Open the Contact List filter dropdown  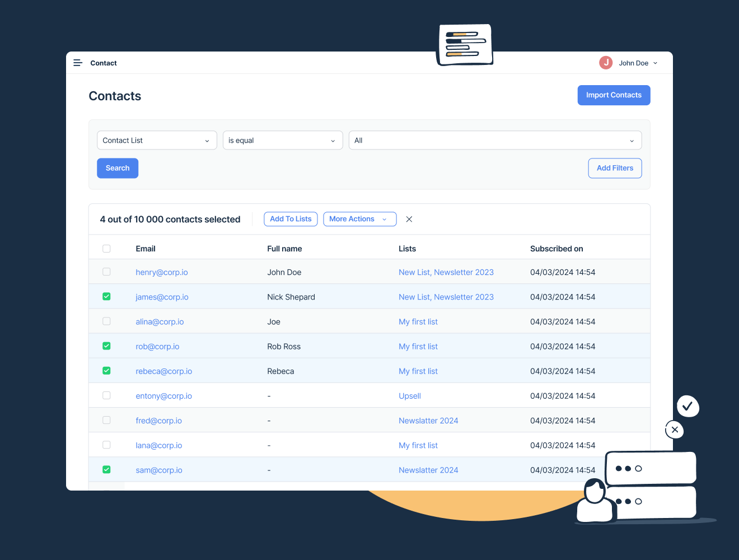tap(157, 141)
